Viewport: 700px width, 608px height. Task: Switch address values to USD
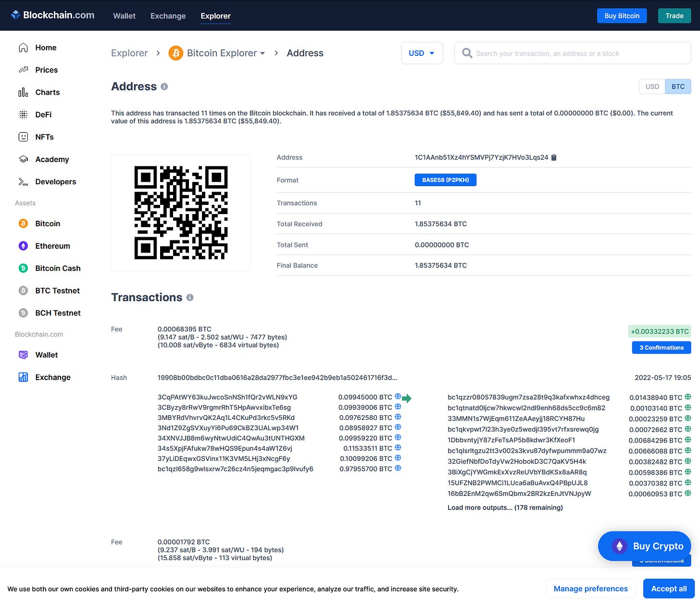pos(652,87)
